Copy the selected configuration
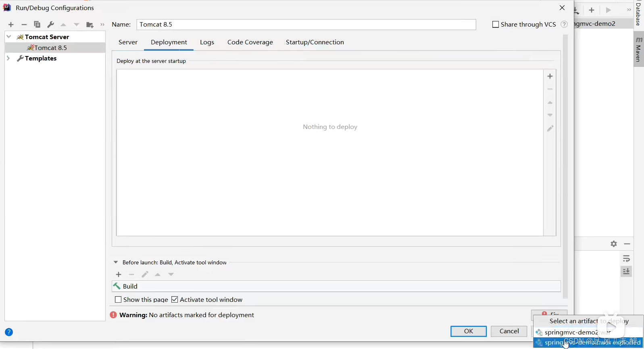The height and width of the screenshot is (349, 644). pyautogui.click(x=37, y=25)
